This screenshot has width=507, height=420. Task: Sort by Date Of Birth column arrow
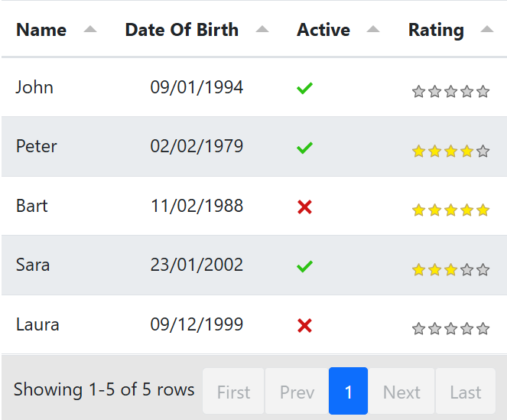[262, 30]
